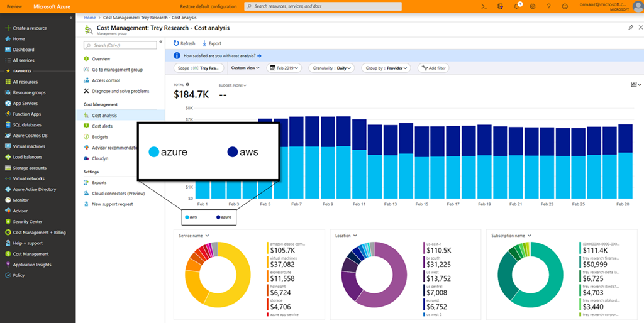The image size is (644, 323).
Task: Click the light-blue aws legend swatch
Action: (x=186, y=217)
